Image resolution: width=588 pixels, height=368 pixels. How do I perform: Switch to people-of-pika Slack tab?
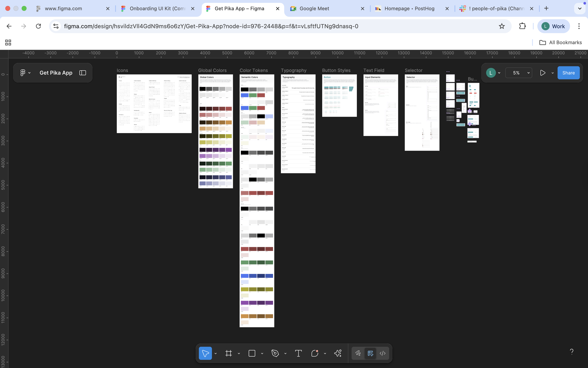point(497,9)
